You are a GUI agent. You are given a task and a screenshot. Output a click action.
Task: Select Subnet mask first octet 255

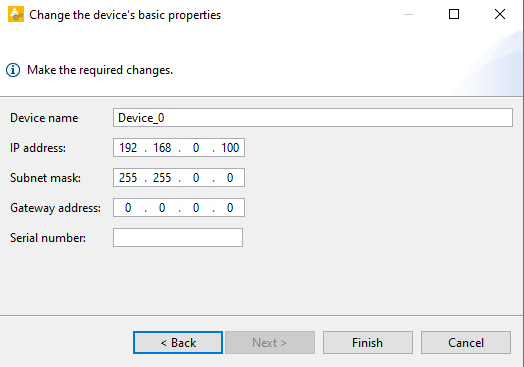pyautogui.click(x=128, y=178)
